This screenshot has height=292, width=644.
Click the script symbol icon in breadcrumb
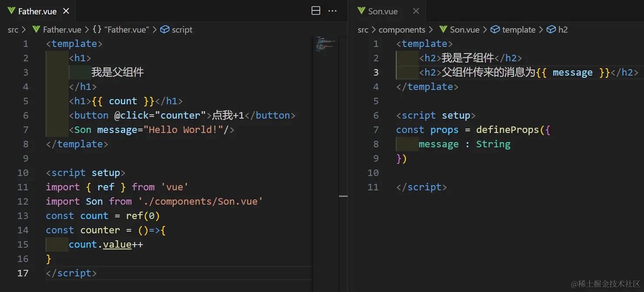165,30
